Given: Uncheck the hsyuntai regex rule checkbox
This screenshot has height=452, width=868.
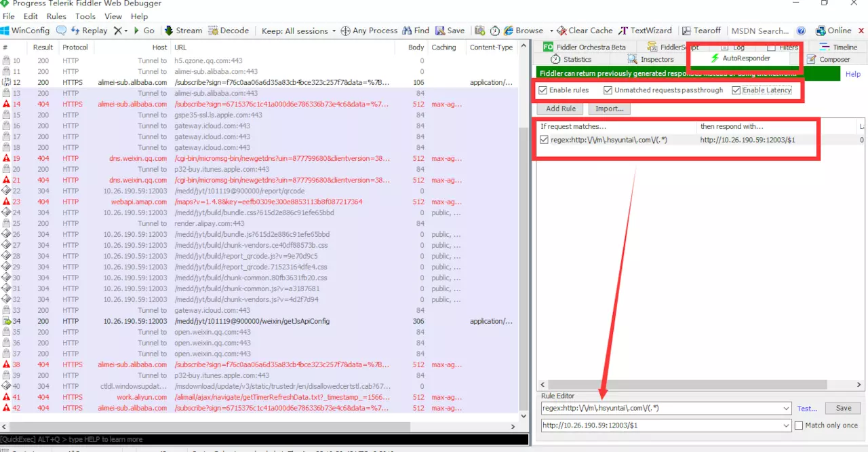Looking at the screenshot, I should pyautogui.click(x=544, y=140).
